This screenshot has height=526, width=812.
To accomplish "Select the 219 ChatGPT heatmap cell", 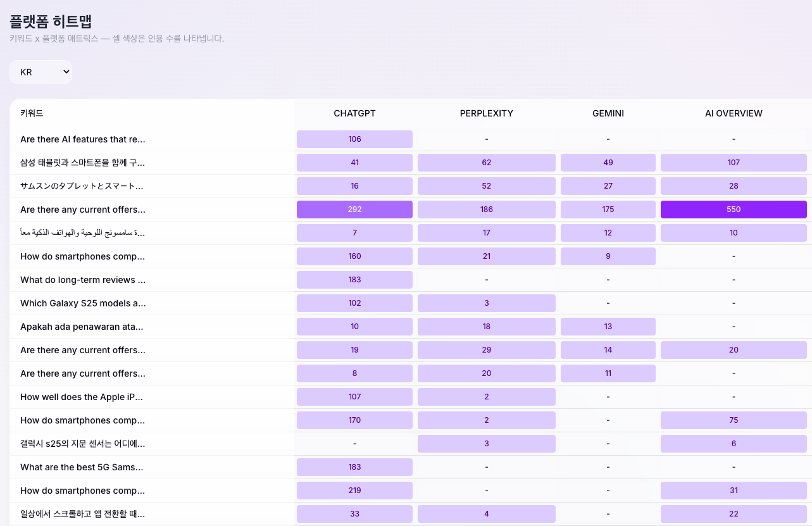I will [354, 491].
